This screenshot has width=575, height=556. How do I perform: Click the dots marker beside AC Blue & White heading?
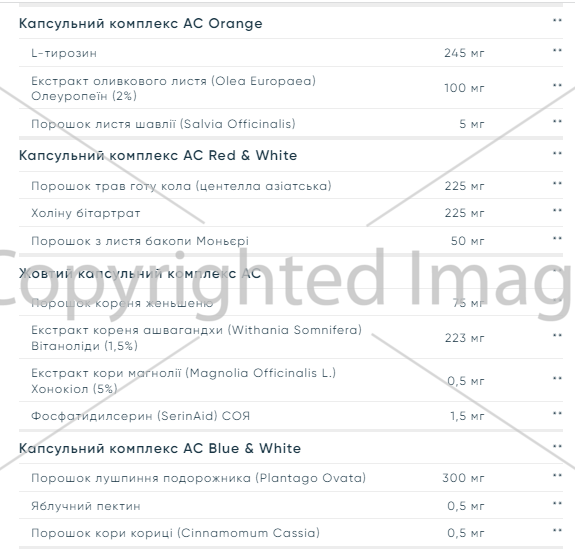[557, 446]
